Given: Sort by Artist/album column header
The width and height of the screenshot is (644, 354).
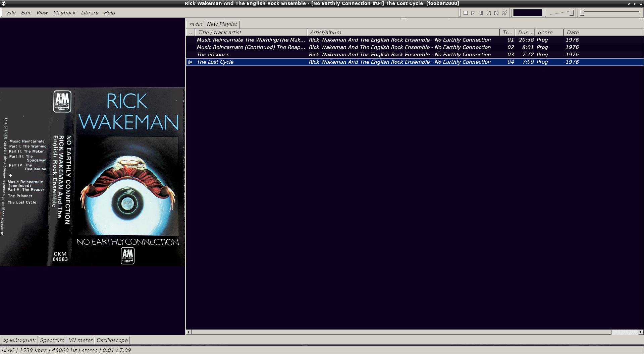Looking at the screenshot, I should (x=404, y=33).
